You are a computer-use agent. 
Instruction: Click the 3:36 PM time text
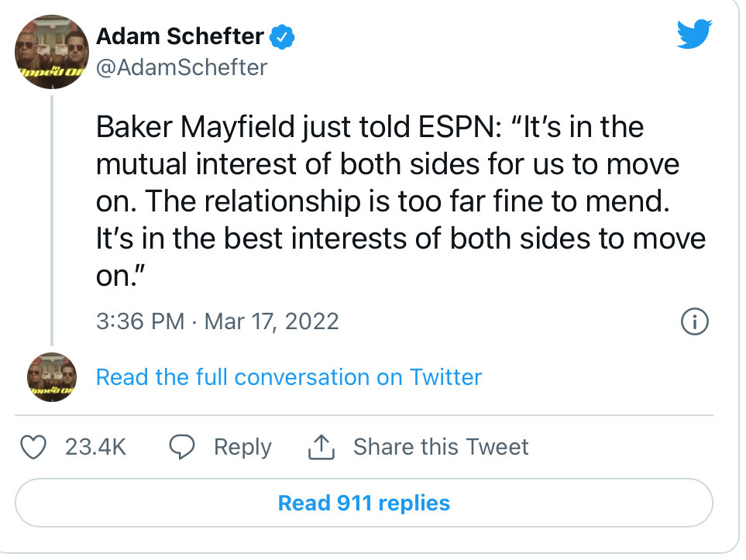tap(139, 321)
